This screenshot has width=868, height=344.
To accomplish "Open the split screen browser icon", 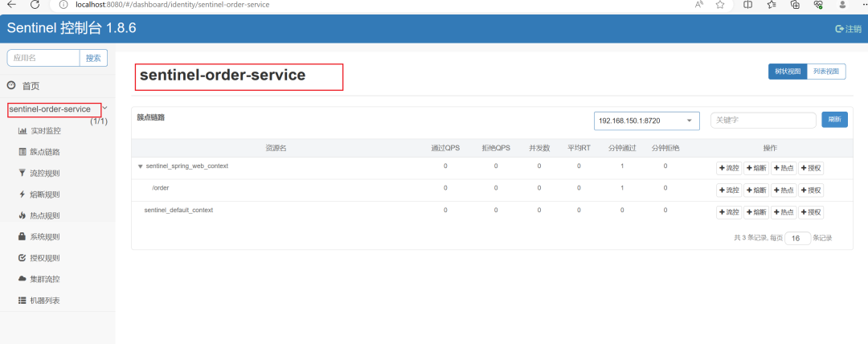I will pyautogui.click(x=748, y=5).
